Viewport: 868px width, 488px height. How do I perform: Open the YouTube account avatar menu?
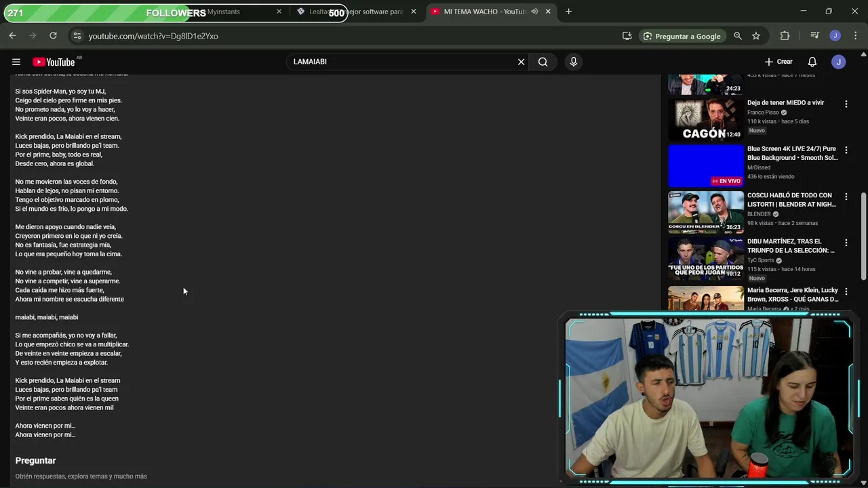click(x=839, y=62)
